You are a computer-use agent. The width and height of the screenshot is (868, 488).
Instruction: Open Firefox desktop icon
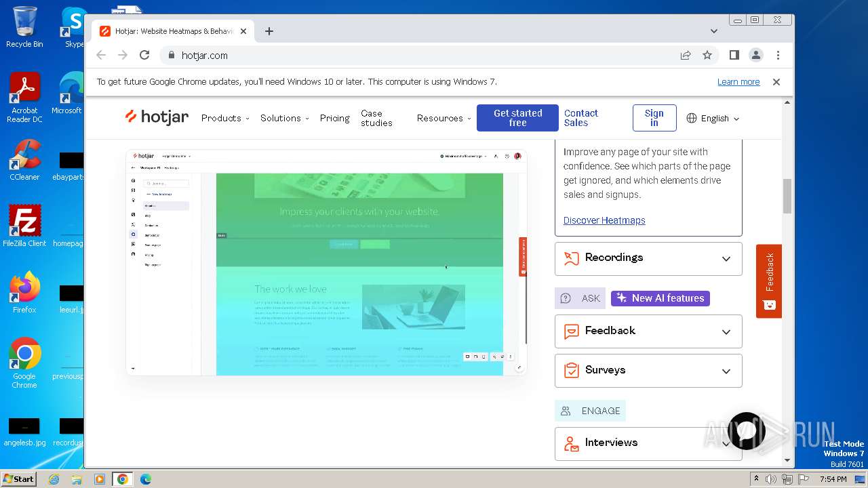click(x=24, y=293)
